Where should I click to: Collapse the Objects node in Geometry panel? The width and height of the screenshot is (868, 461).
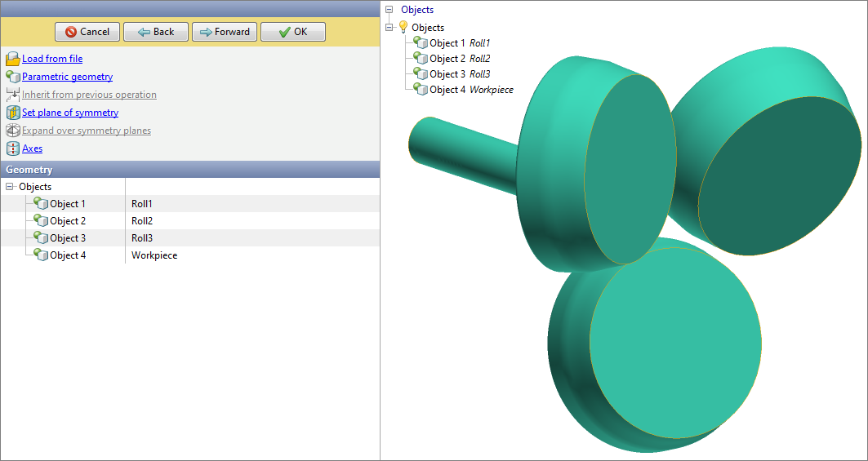point(10,187)
